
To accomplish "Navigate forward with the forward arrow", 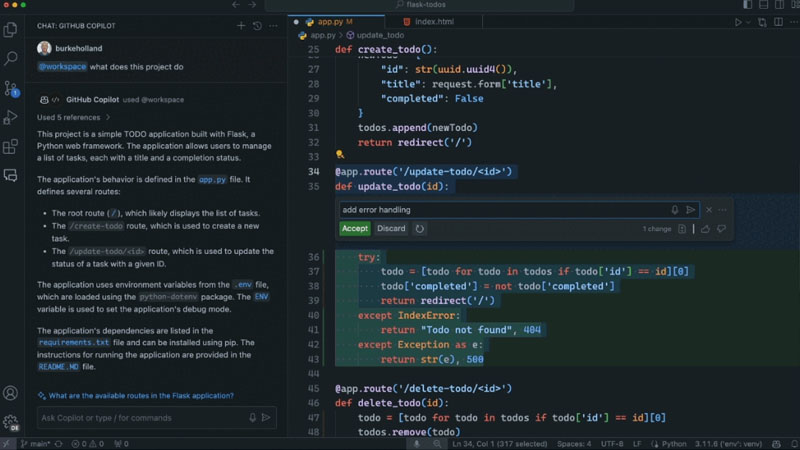I will [x=252, y=5].
